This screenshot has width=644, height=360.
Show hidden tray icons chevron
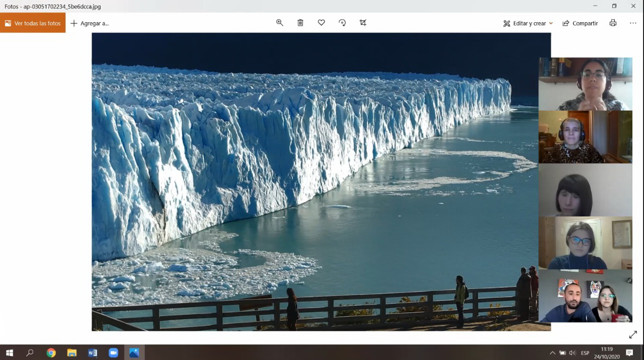(x=552, y=353)
